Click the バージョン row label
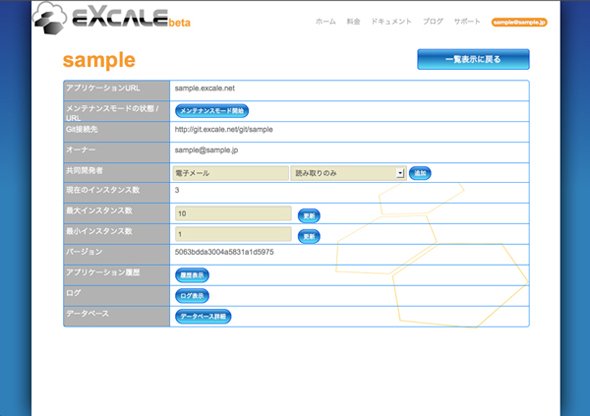The image size is (590, 416). 84,252
